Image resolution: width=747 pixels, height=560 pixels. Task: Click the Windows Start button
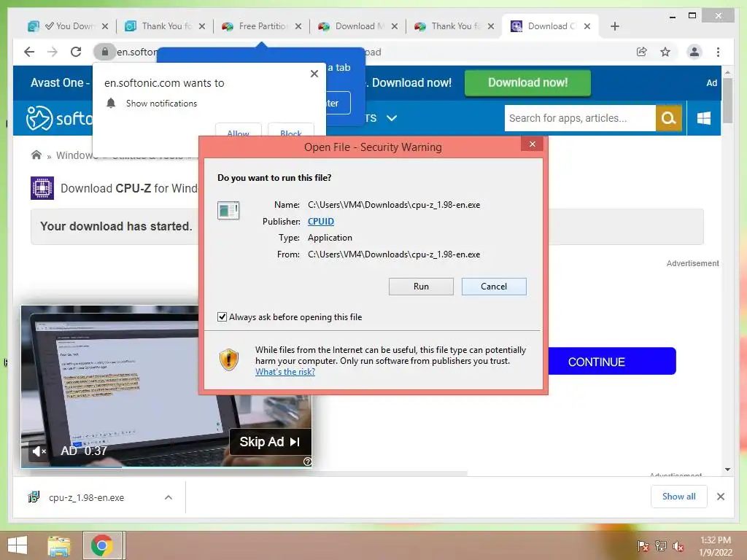coord(18,545)
